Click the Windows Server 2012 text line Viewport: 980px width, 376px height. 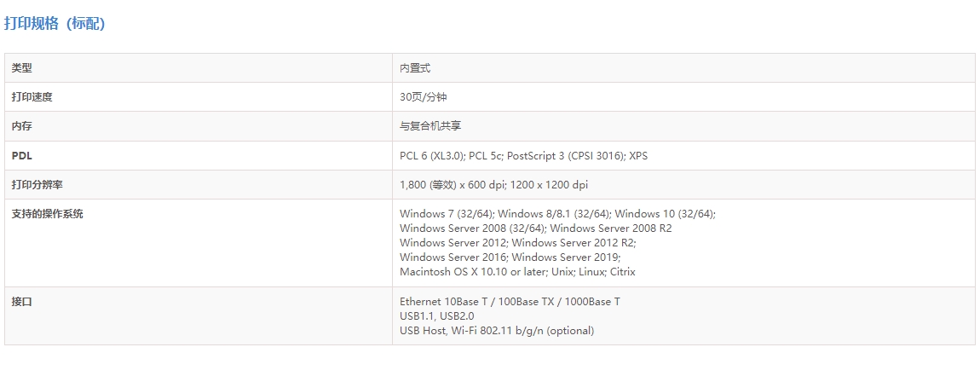coord(453,243)
